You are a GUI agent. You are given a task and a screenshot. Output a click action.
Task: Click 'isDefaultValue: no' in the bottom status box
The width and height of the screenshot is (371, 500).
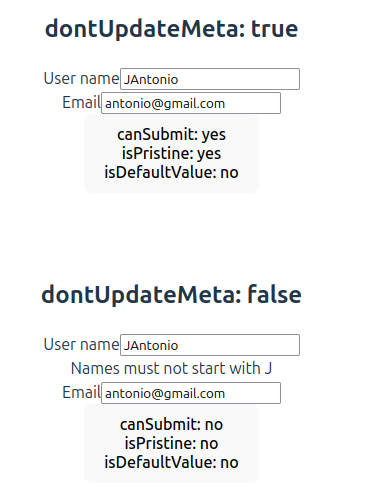pyautogui.click(x=171, y=463)
